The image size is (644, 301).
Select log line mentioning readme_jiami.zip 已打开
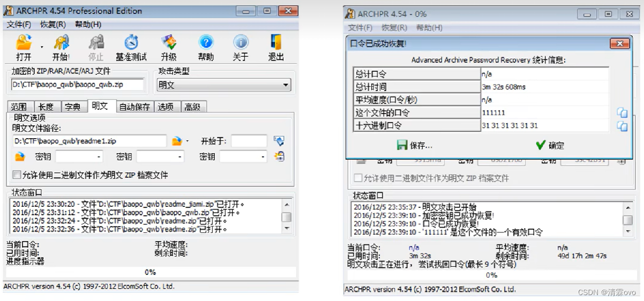[x=128, y=204]
